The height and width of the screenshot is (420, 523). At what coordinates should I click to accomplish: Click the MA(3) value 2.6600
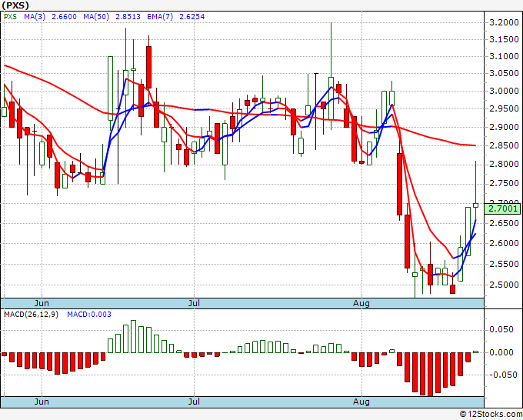64,17
